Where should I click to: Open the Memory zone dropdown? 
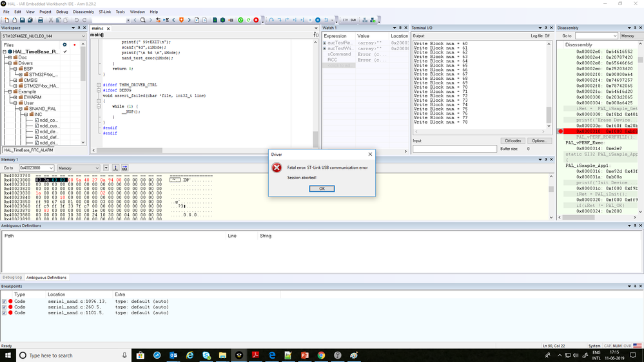[97, 168]
